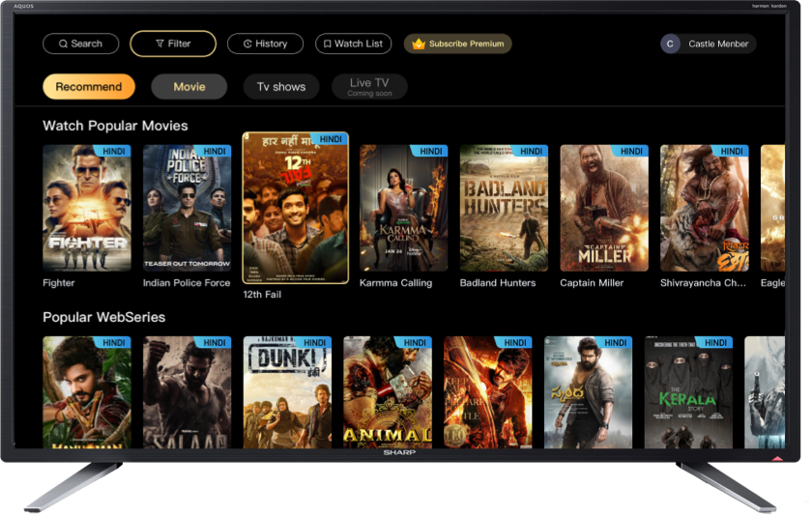Screen dimensions: 812x516
Task: Open the fiery poster right of Animal
Action: [x=488, y=392]
